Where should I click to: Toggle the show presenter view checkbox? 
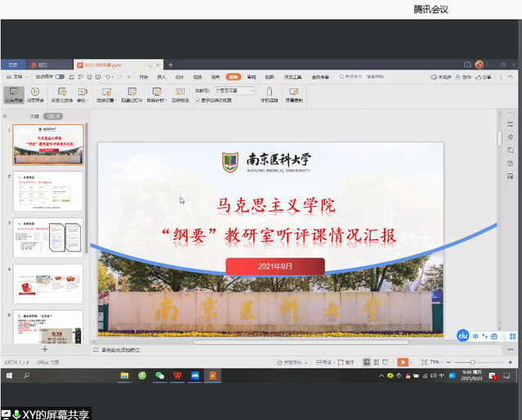198,101
